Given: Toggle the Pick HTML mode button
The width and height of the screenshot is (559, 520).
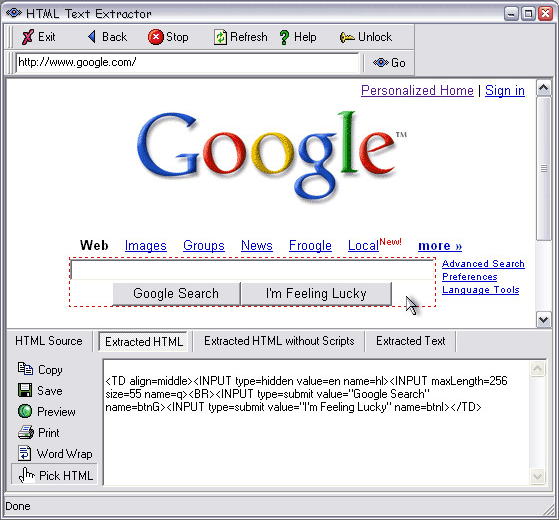Looking at the screenshot, I should coord(54,475).
